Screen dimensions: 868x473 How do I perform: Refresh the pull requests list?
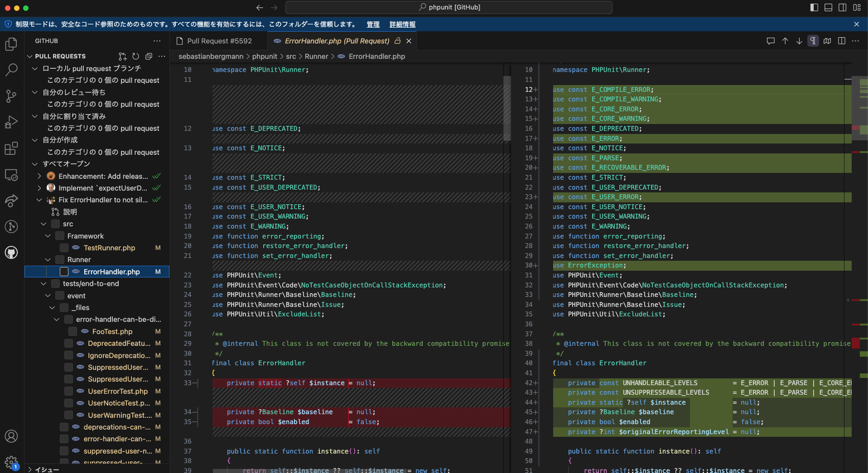coord(135,56)
